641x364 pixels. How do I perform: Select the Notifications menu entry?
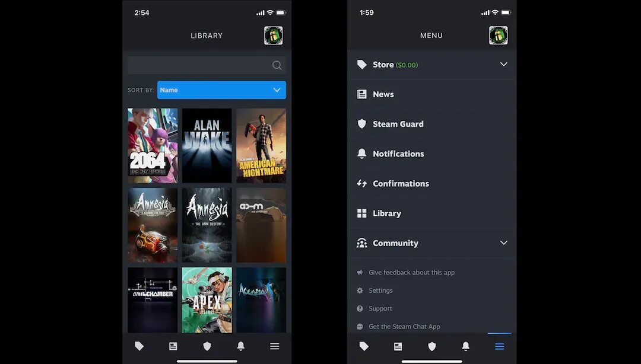[431, 154]
